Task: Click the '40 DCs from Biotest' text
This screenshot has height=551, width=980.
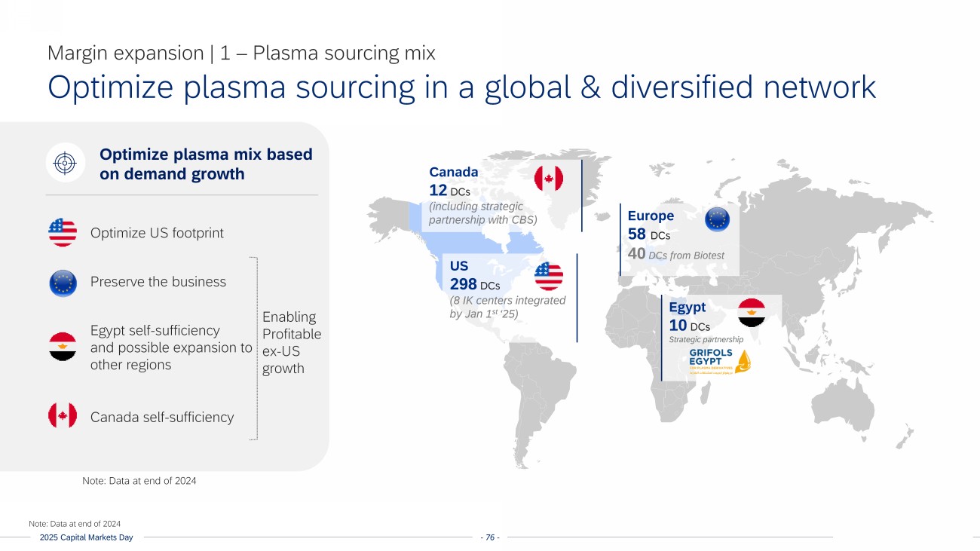Action: pyautogui.click(x=675, y=255)
